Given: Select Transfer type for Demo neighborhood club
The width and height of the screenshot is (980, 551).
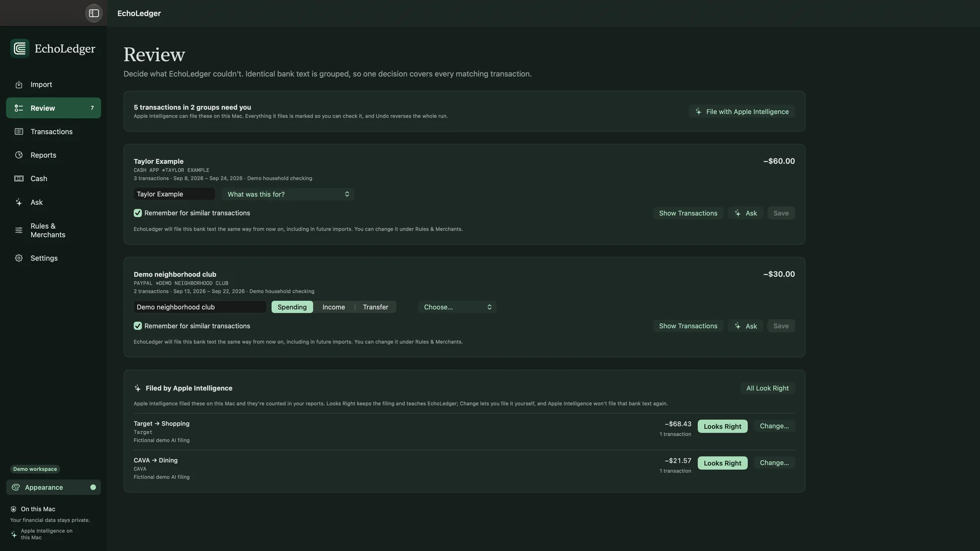Looking at the screenshot, I should [375, 307].
